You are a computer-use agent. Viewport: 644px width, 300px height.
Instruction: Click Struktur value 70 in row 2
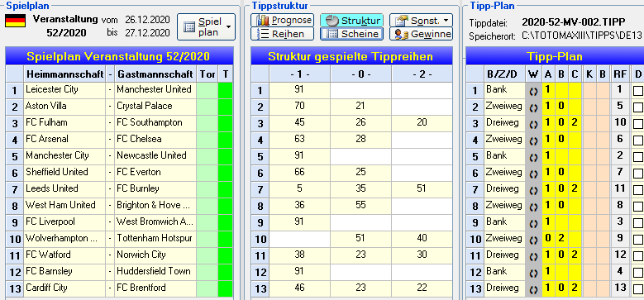pos(300,106)
